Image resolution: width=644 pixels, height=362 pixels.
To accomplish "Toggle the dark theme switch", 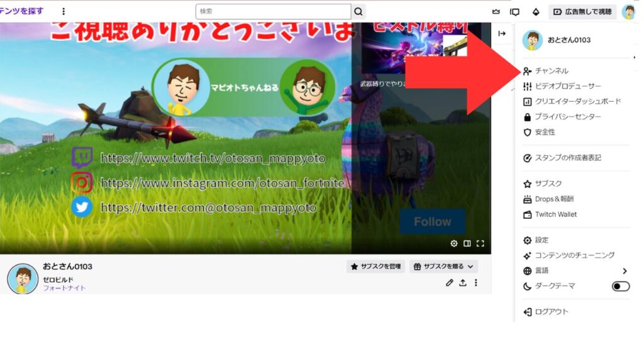I will [x=620, y=286].
